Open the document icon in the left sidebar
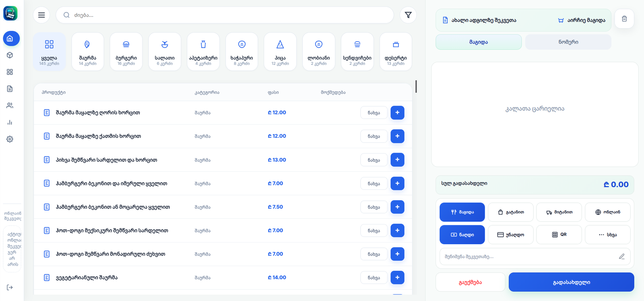This screenshot has height=301, width=644. tap(10, 89)
